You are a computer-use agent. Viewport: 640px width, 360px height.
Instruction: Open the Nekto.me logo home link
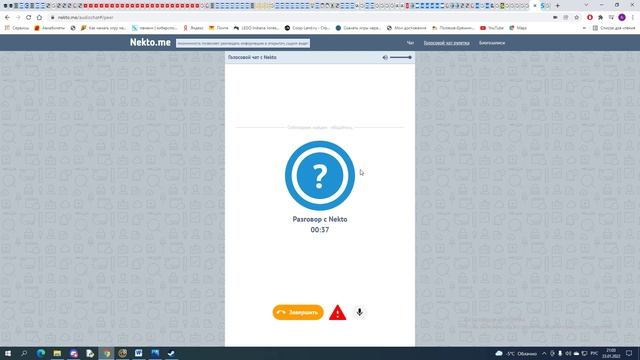coord(150,42)
